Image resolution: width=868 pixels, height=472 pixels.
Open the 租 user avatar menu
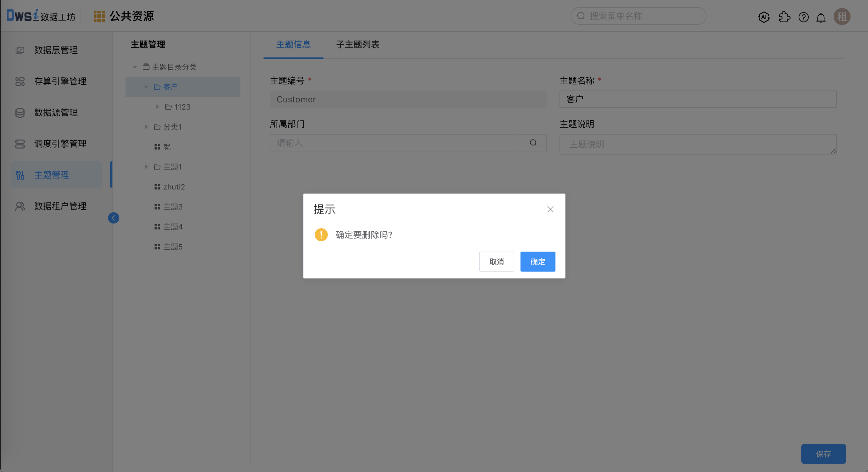pos(842,17)
